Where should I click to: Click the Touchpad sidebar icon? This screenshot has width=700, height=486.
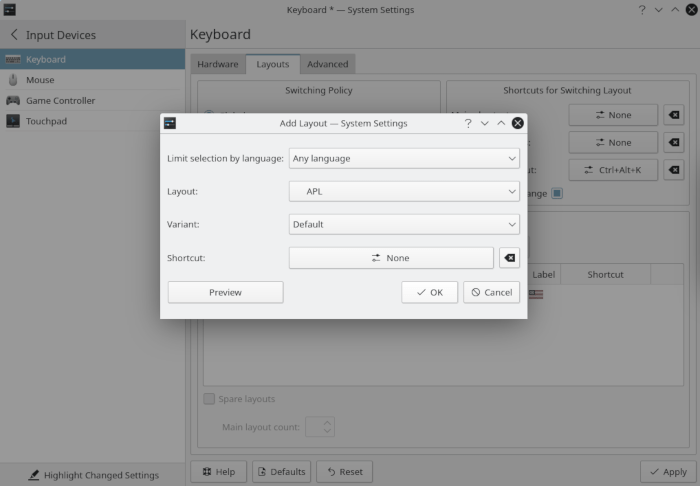[x=13, y=121]
